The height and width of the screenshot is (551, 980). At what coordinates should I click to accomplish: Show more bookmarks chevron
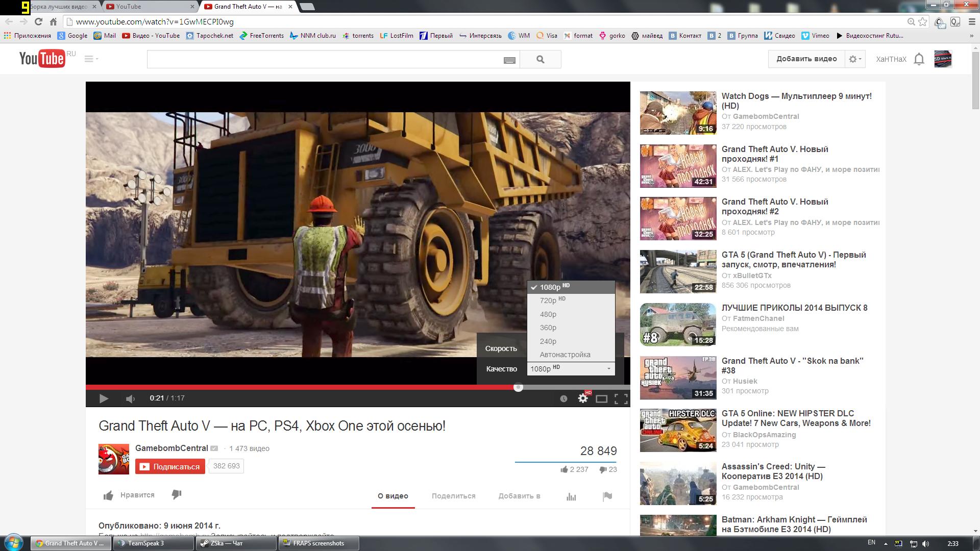coord(971,36)
